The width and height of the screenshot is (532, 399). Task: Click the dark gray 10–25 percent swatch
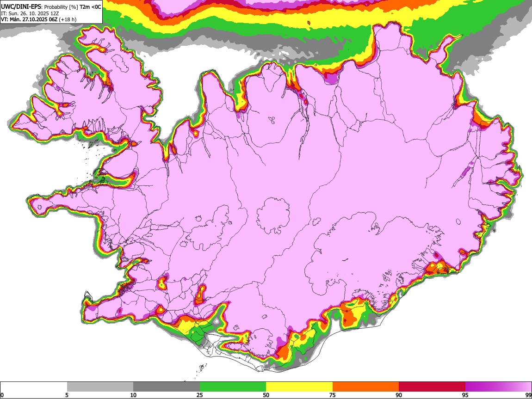click(x=167, y=387)
